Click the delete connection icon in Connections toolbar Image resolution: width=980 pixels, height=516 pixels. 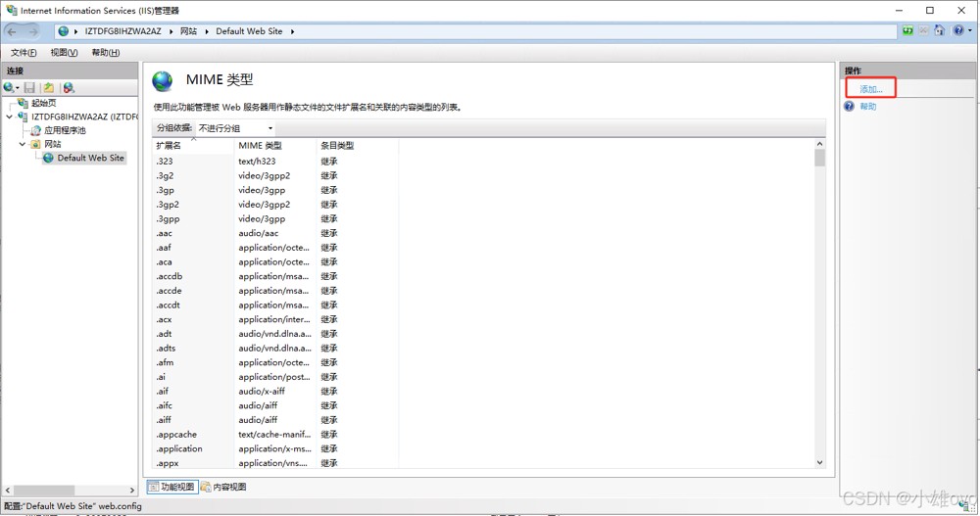tap(69, 88)
